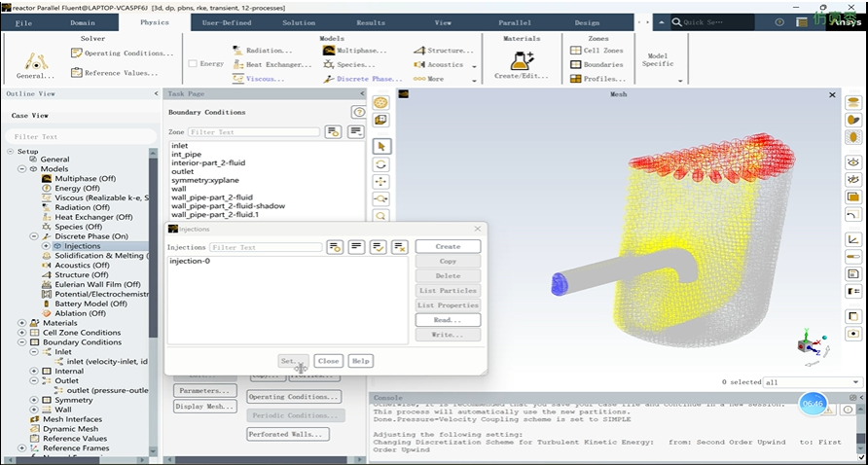
Task: Click the camera snapshot icon in right toolbar
Action: point(853,334)
